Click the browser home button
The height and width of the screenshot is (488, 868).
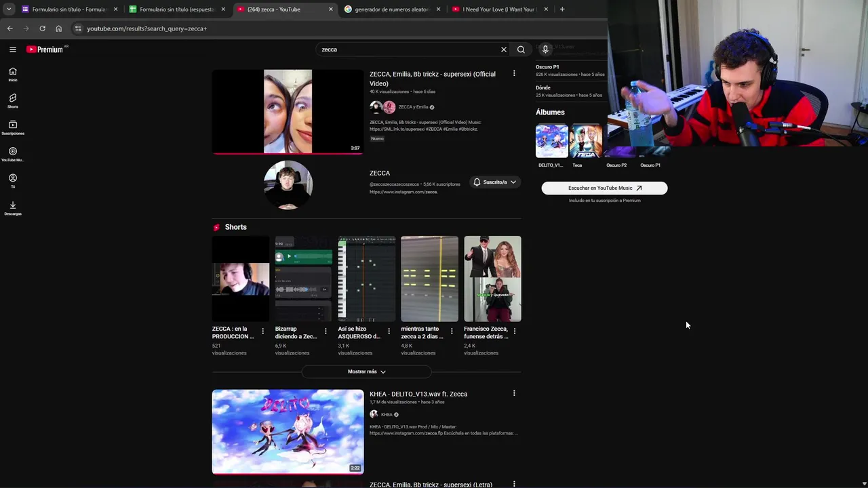coord(58,28)
